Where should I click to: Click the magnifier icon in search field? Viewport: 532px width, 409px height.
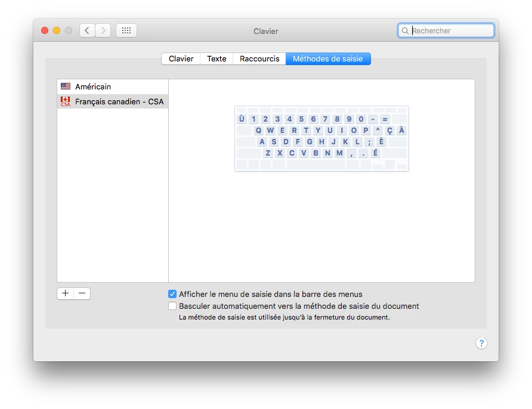(x=405, y=31)
